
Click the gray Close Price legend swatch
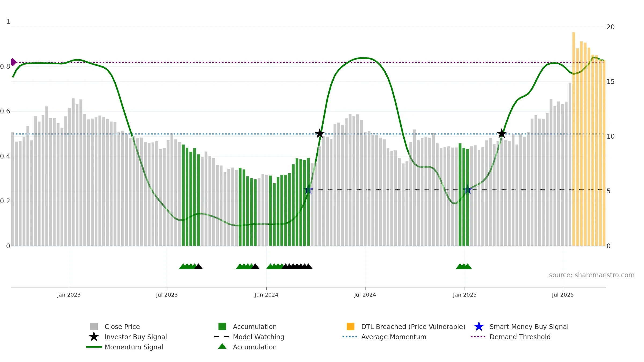point(94,327)
